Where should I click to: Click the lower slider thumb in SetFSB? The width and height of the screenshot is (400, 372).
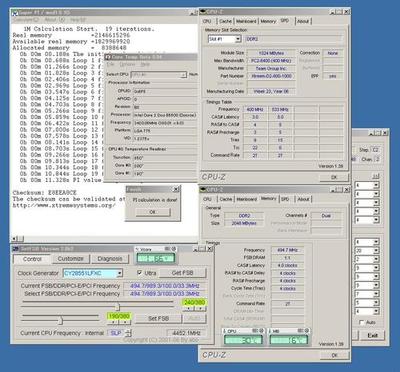click(60, 320)
